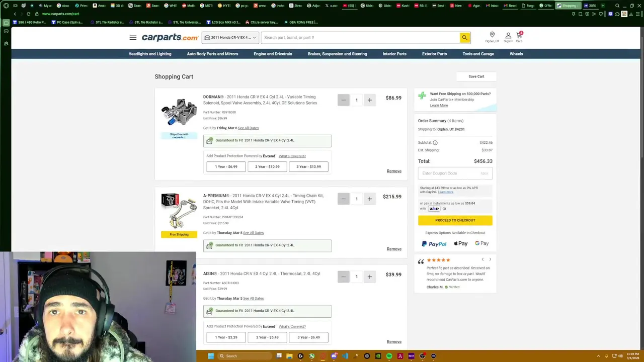Click the search part, brand field
Viewport: 644px width, 362px height.
point(360,38)
